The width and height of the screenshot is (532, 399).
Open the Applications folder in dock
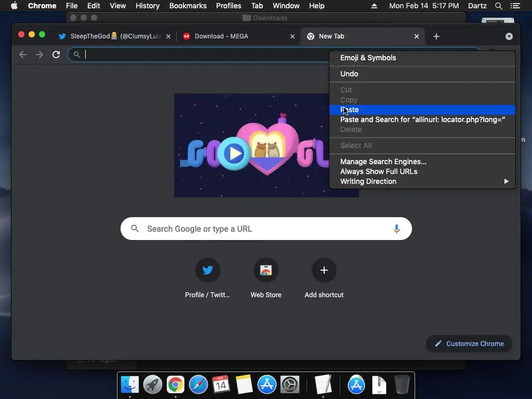pos(356,385)
